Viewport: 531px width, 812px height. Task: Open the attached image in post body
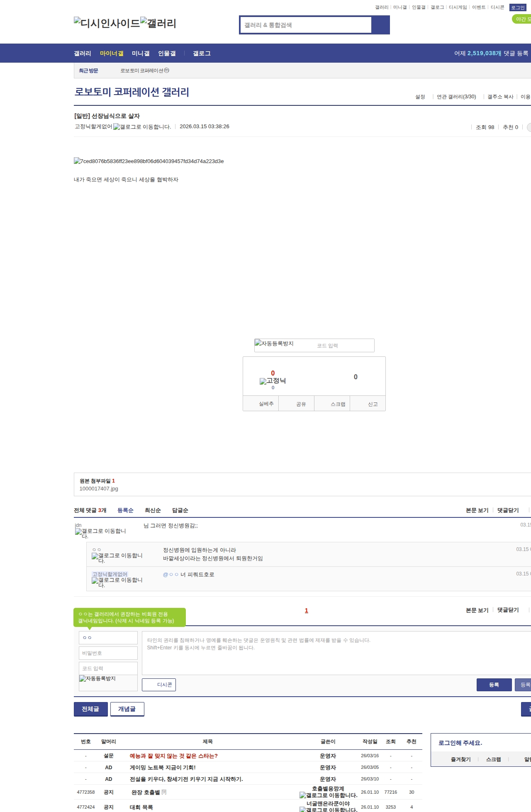149,161
